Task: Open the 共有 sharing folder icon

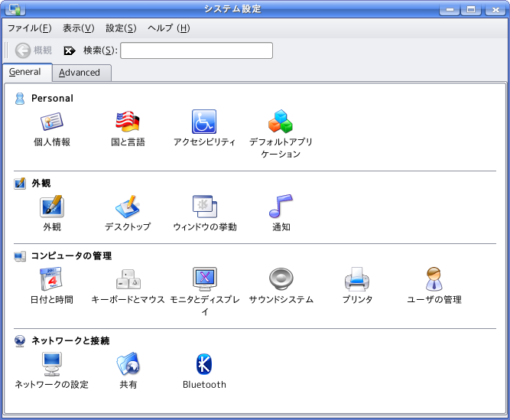Action: (128, 363)
